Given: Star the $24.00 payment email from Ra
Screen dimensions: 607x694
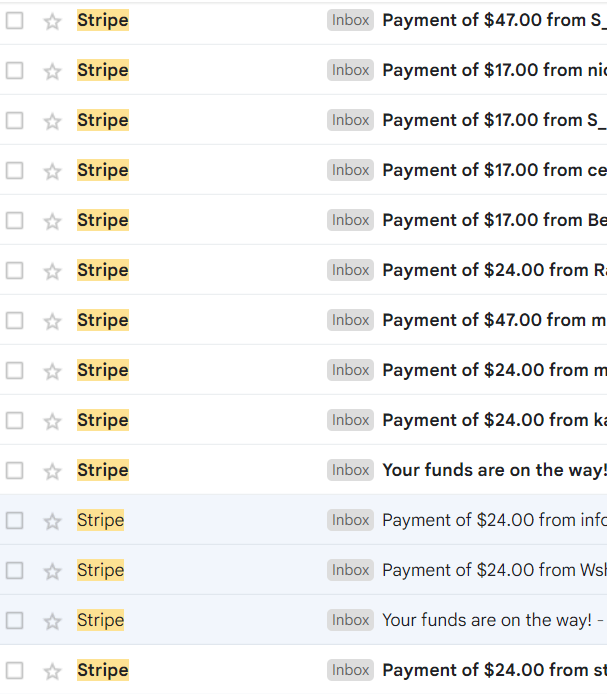Looking at the screenshot, I should coord(52,271).
